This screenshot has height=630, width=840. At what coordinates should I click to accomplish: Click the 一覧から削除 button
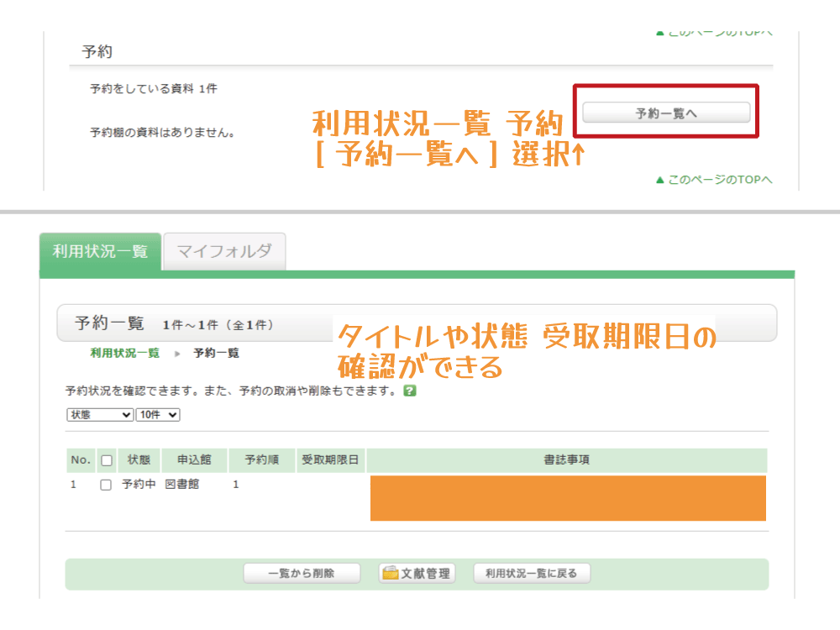[x=302, y=574]
